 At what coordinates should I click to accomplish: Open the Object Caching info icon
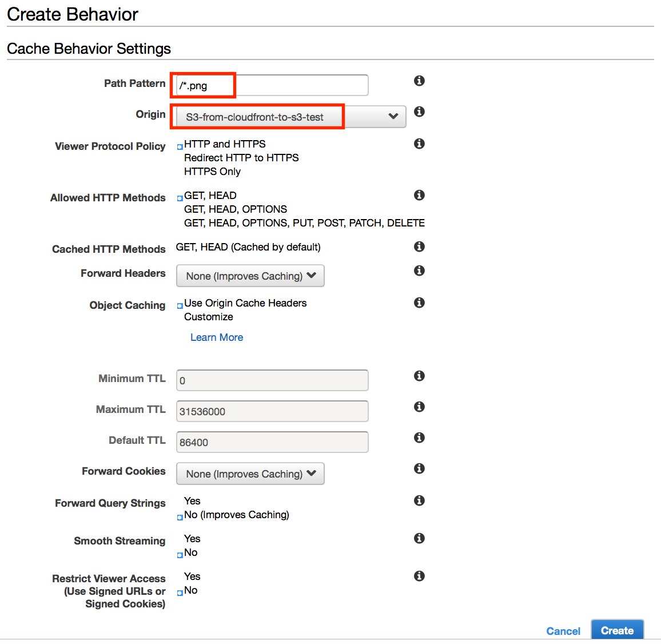[x=419, y=303]
